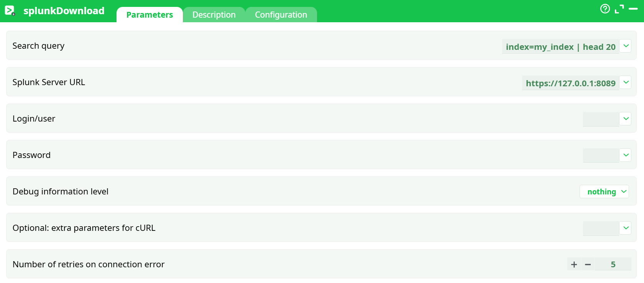Expand the extra cURL parameters dropdown arrow

[626, 228]
